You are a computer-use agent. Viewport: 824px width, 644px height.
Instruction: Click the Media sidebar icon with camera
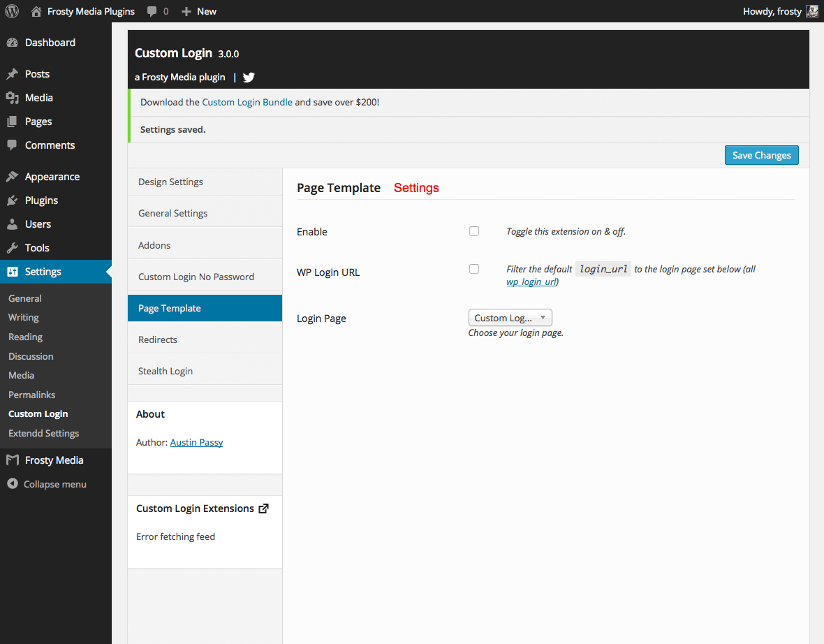(12, 98)
